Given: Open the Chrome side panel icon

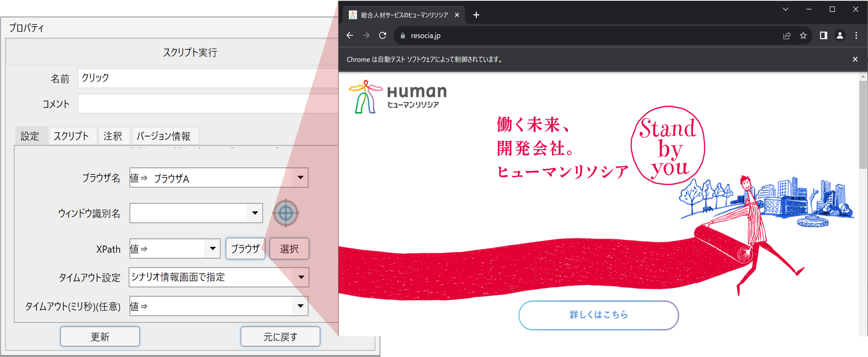Looking at the screenshot, I should (x=823, y=35).
